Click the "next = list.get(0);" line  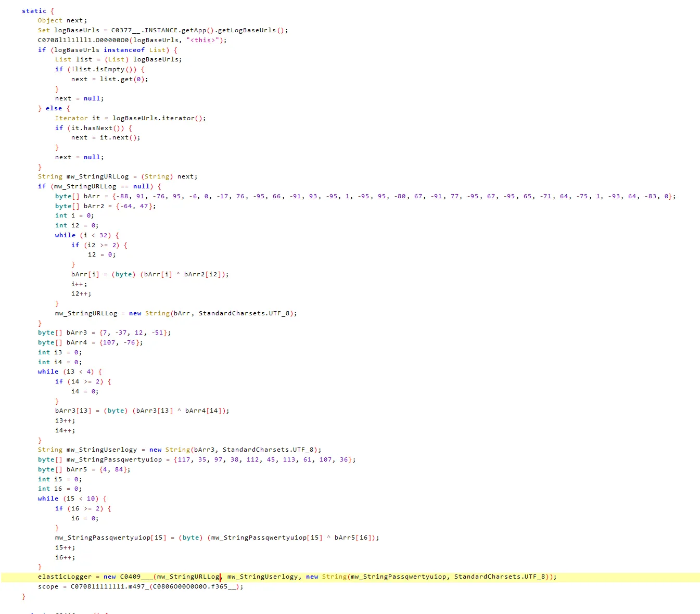pyautogui.click(x=109, y=79)
